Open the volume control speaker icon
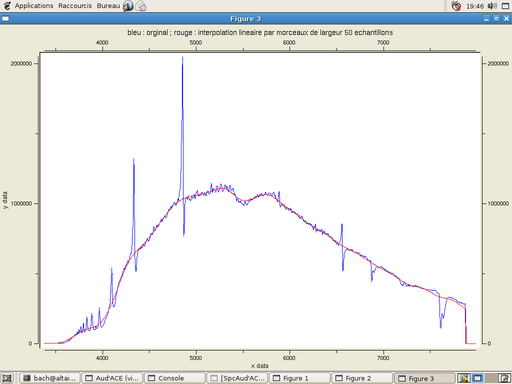This screenshot has height=384, width=512. click(492, 6)
